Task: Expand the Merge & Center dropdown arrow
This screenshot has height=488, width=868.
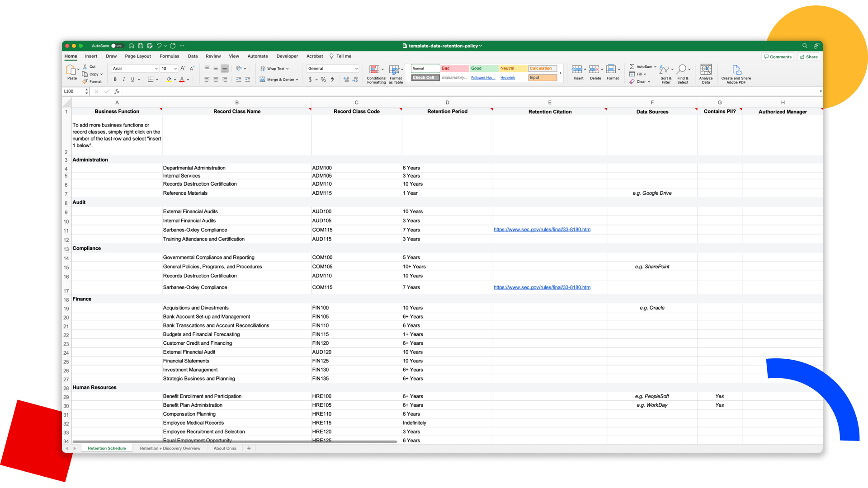Action: 297,80
